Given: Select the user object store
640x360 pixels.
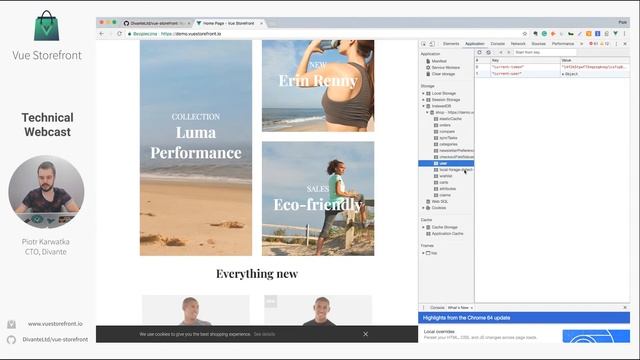Looking at the screenshot, I should [x=446, y=163].
